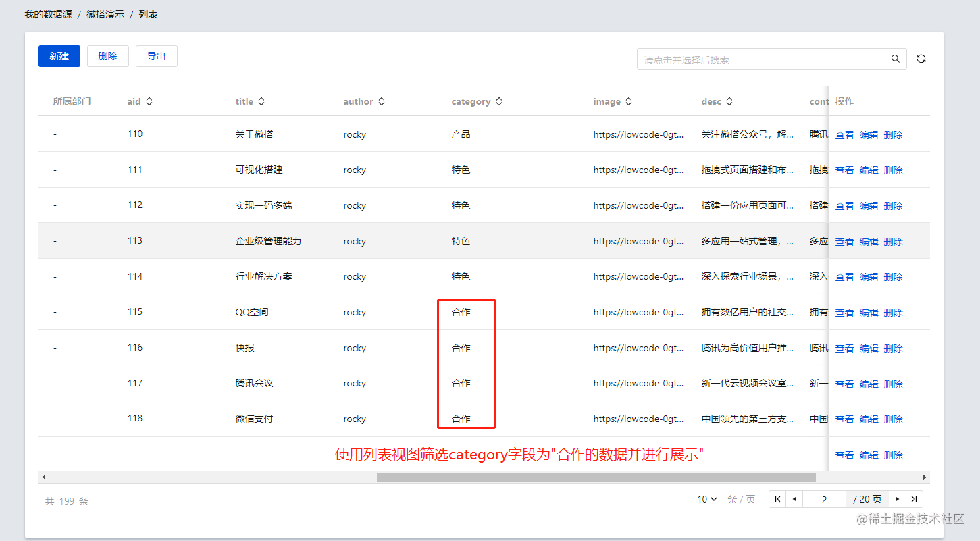The height and width of the screenshot is (541, 980).
Task: Open 微搭演示 breadcrumb
Action: 105,14
